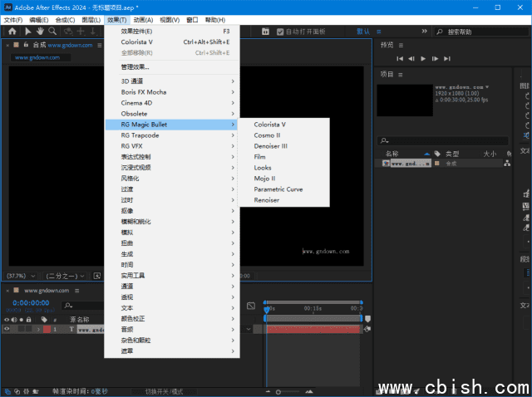Step forward one frame in preview panel
The image size is (532, 397).
click(x=435, y=59)
